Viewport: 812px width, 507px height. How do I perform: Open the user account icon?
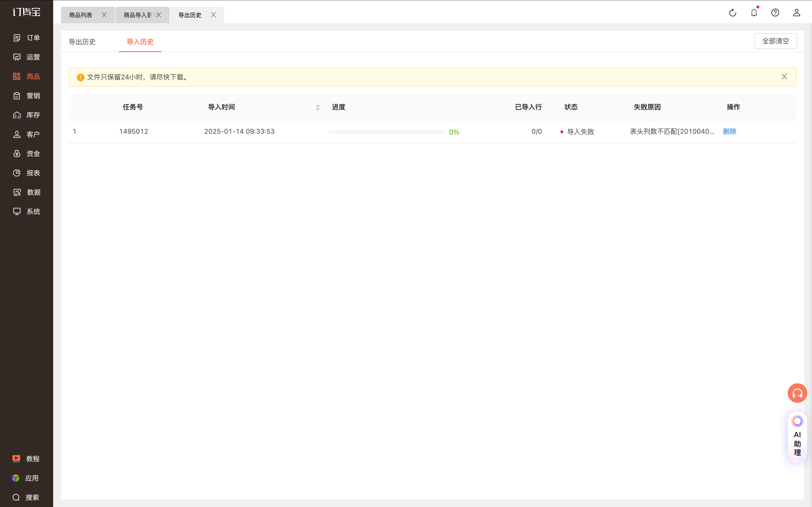(x=797, y=13)
